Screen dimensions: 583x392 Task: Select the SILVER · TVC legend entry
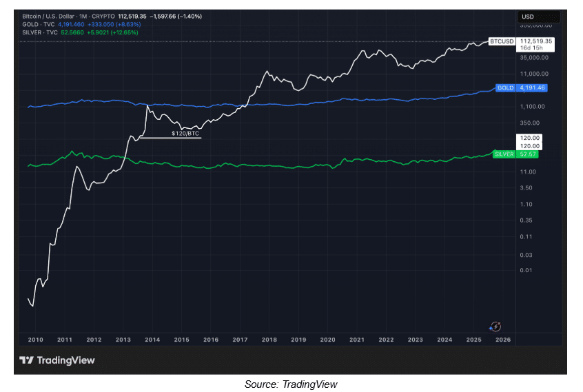click(x=43, y=32)
